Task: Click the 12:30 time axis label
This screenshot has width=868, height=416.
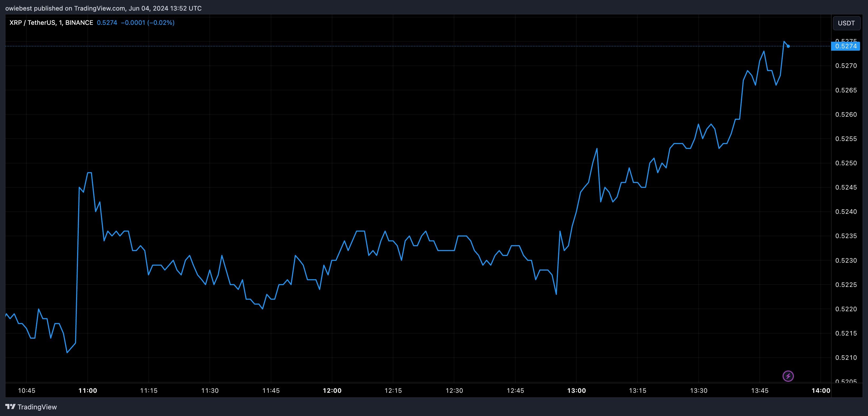Action: click(454, 390)
